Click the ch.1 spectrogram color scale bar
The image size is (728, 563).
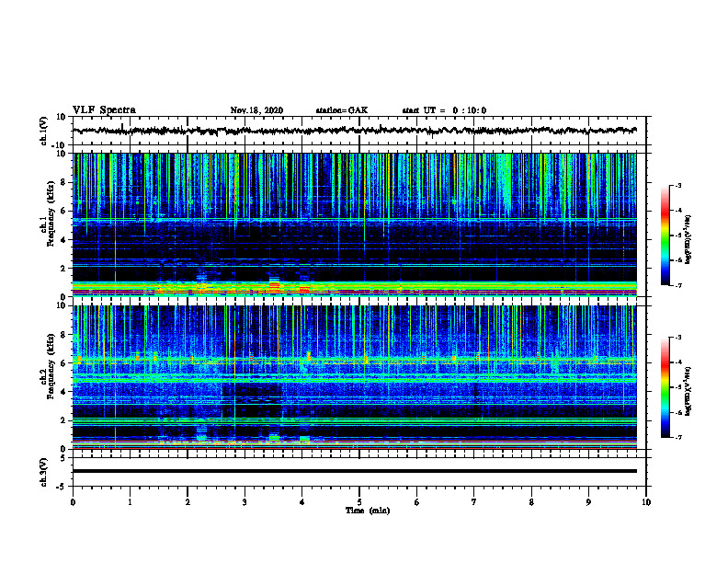[x=665, y=236]
